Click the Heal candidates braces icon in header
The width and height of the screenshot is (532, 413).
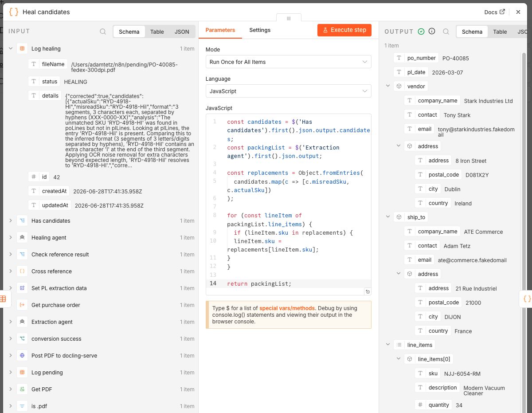[14, 12]
